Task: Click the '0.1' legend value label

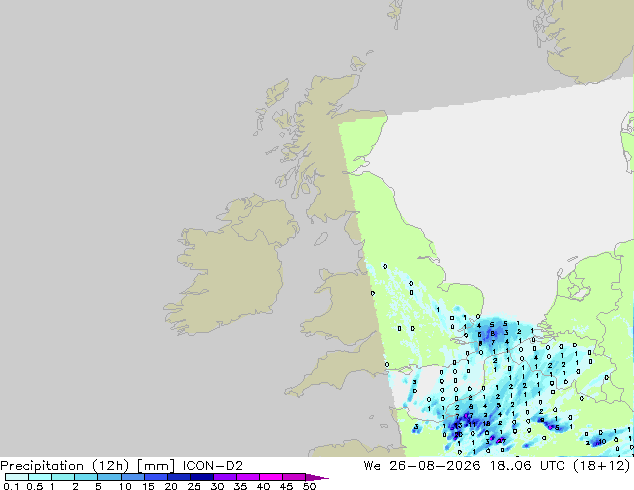Action: [x=11, y=486]
